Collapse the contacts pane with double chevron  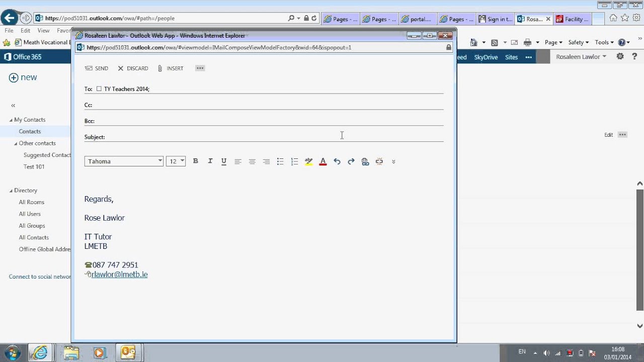click(x=13, y=105)
